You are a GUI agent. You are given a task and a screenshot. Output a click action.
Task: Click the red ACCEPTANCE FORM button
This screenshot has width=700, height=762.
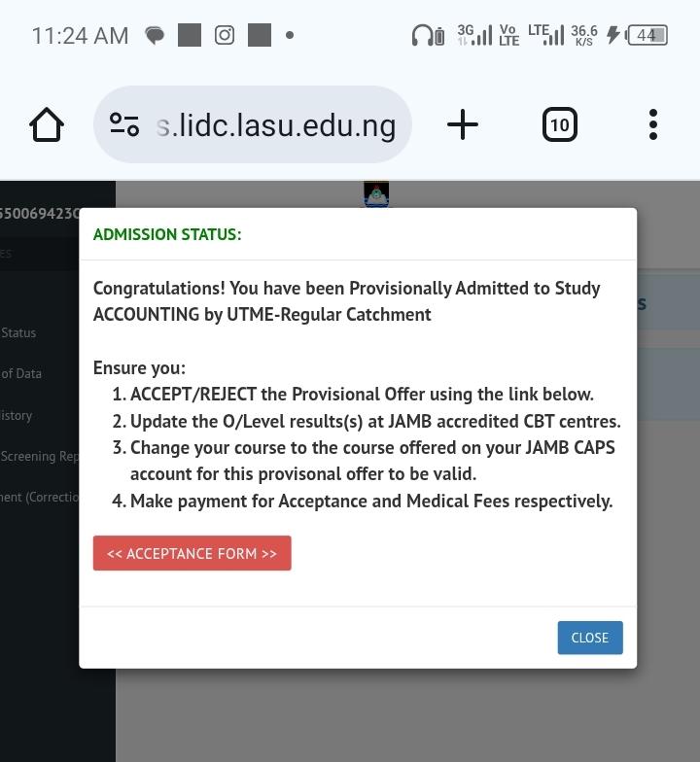(192, 553)
